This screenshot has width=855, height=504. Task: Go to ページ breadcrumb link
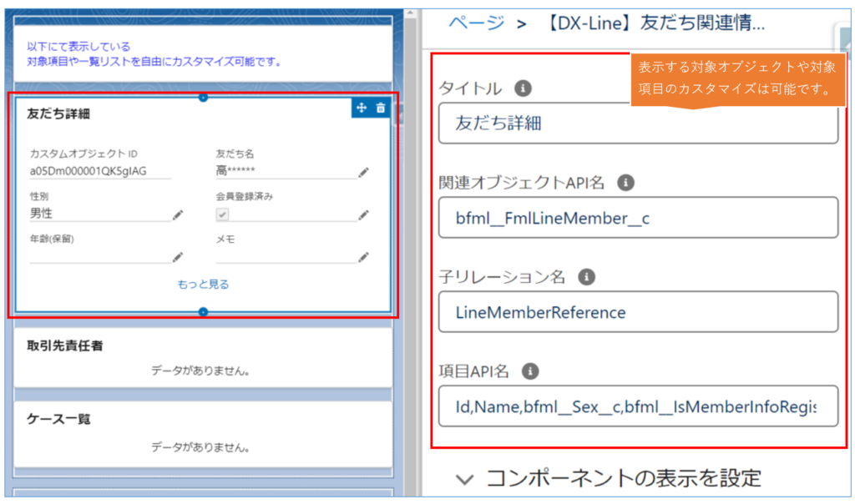[x=476, y=23]
